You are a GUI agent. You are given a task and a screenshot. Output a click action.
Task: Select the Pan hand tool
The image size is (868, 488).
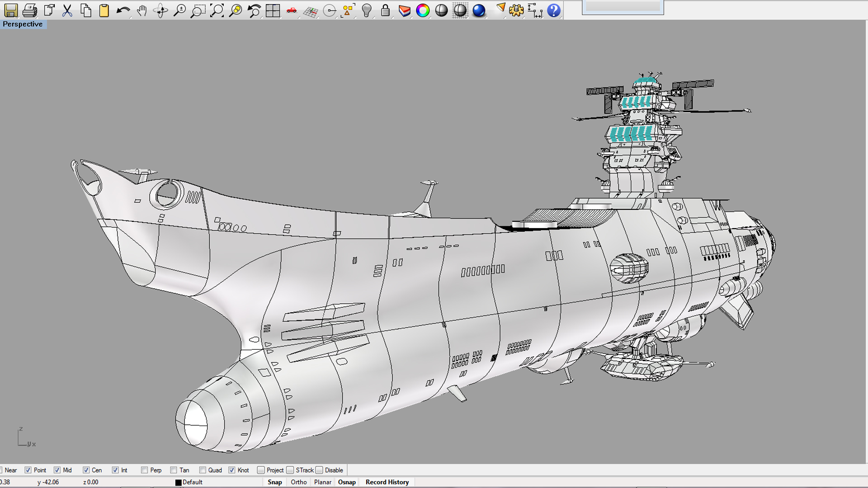tap(142, 10)
